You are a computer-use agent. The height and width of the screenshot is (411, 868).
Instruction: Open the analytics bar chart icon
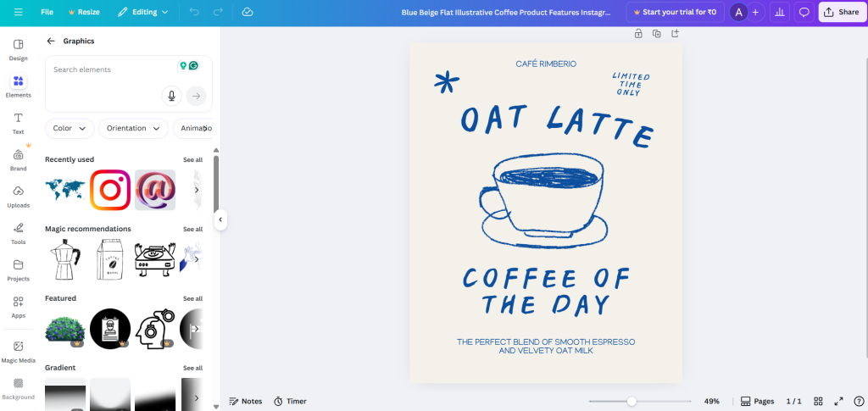click(x=781, y=12)
